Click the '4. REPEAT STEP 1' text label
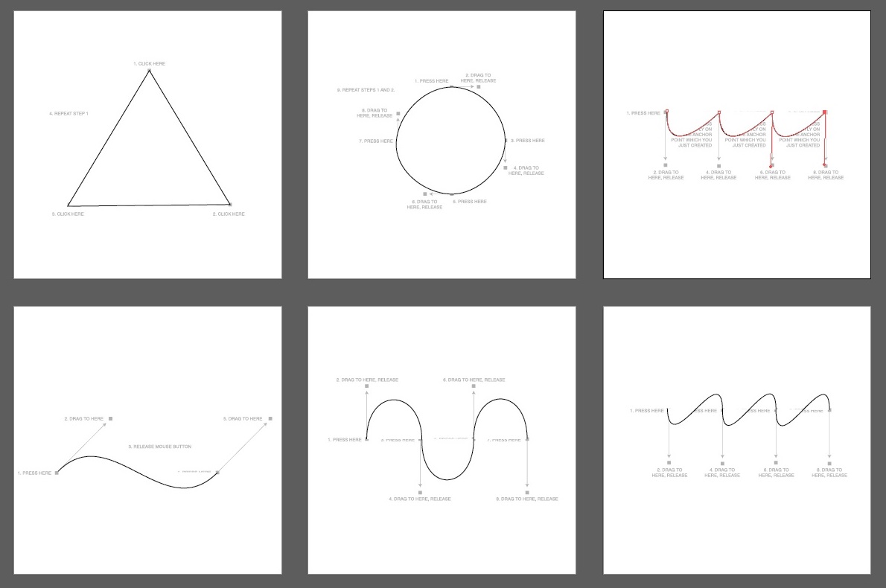 pyautogui.click(x=68, y=114)
